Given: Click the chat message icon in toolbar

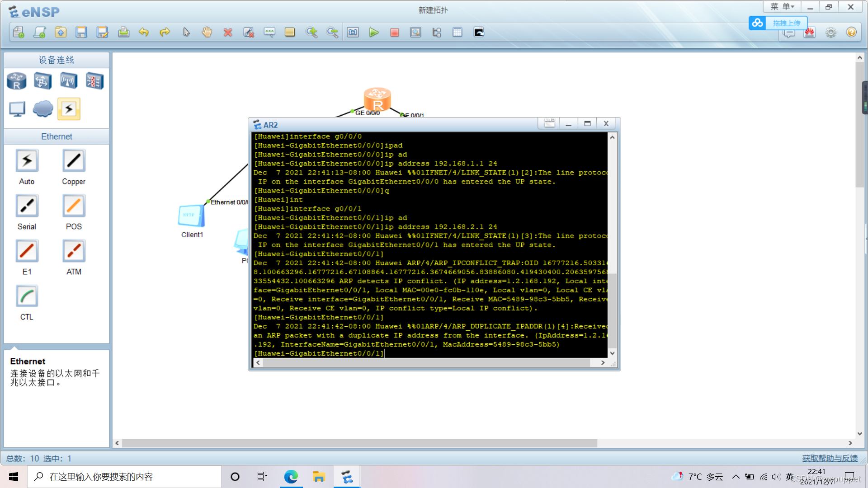Looking at the screenshot, I should coord(789,34).
